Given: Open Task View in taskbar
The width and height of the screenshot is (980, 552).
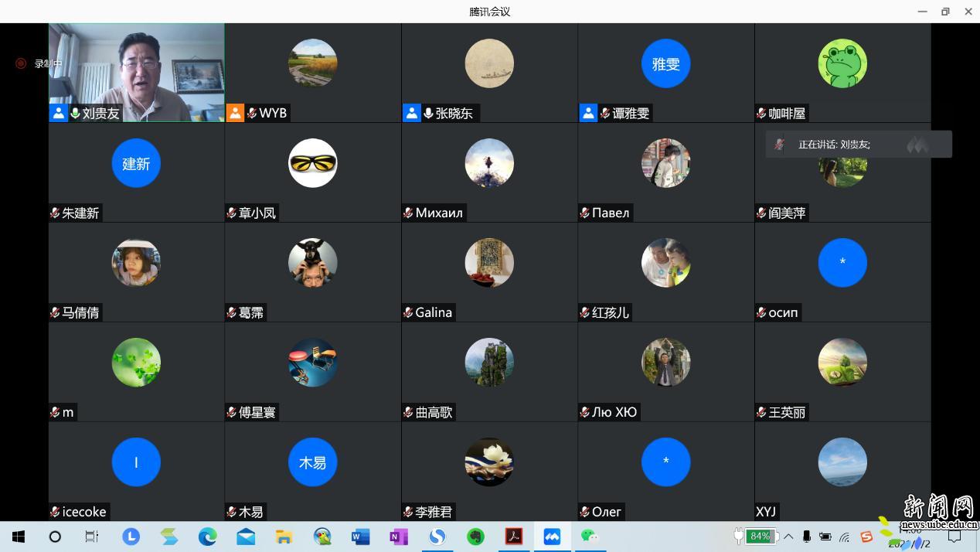Looking at the screenshot, I should [92, 536].
